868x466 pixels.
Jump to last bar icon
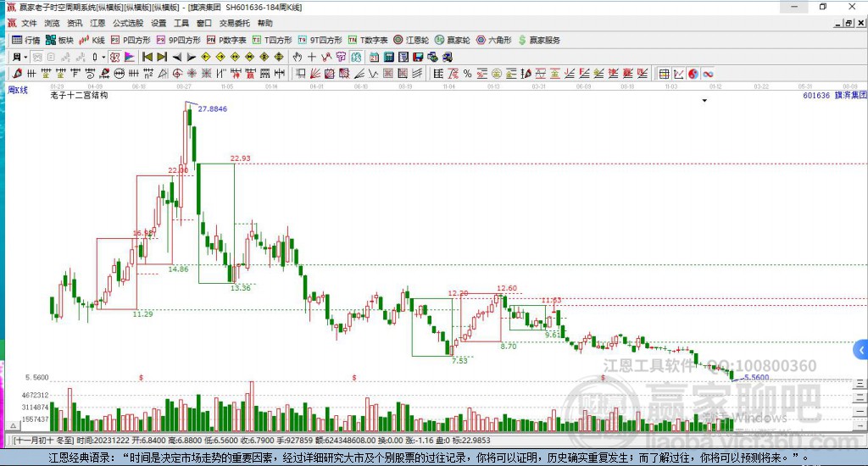(162, 57)
